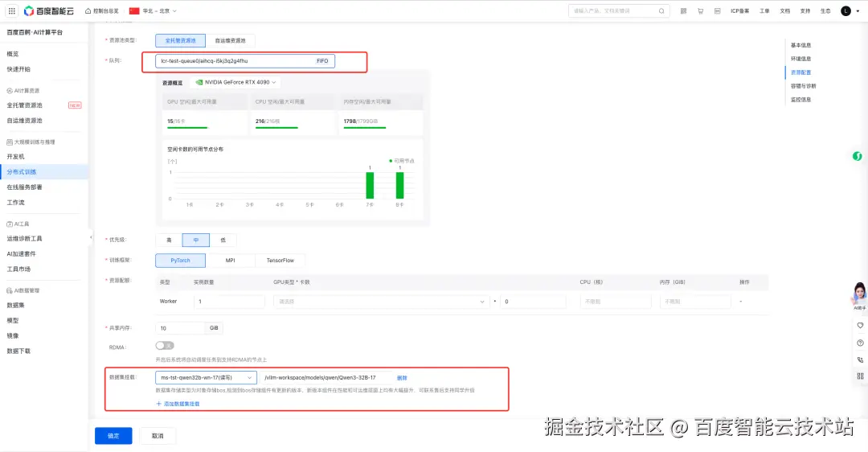Open the QR code icon in header
This screenshot has height=452, width=868.
pyautogui.click(x=684, y=10)
